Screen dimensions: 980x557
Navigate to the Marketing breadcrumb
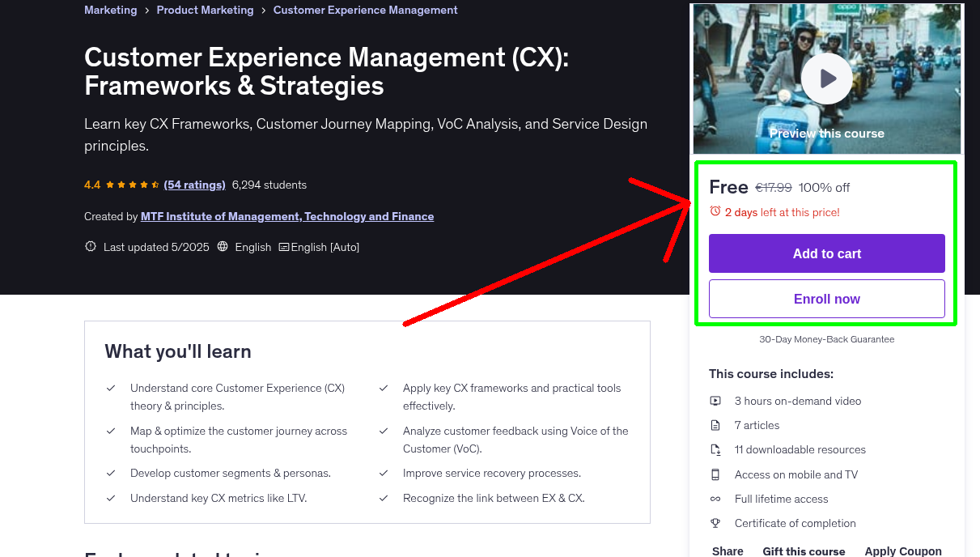pos(111,10)
